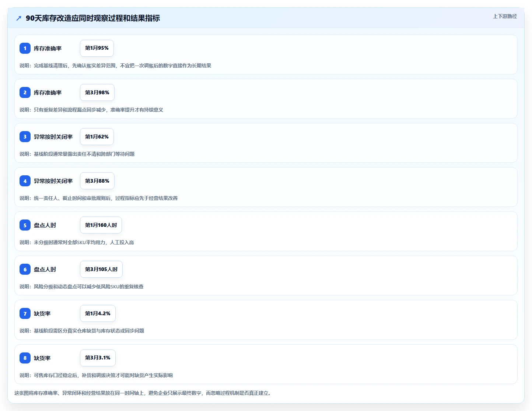The width and height of the screenshot is (532, 411).
Task: Click number badge 3 for 异常按时关闭率
Action: pos(25,137)
